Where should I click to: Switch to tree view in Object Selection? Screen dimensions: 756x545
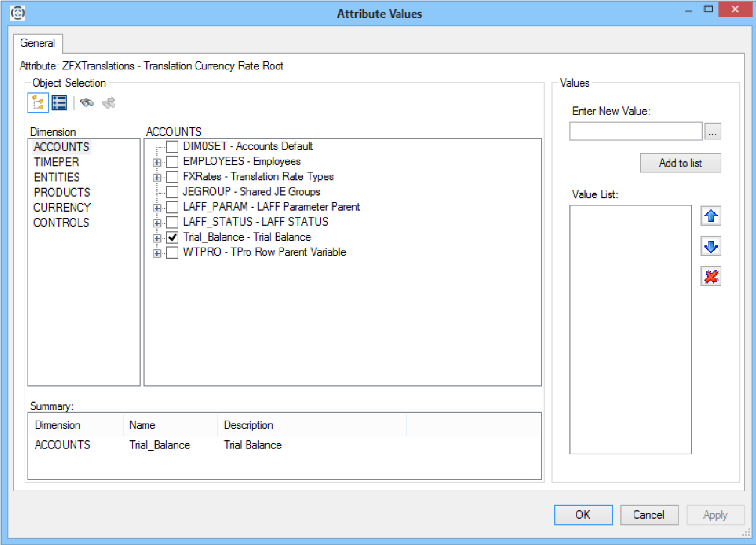point(38,103)
